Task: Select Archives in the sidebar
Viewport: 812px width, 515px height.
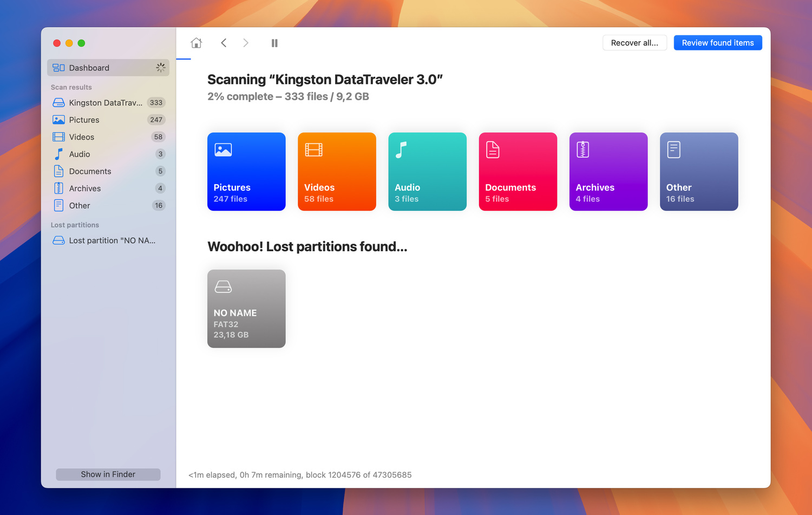Action: pyautogui.click(x=108, y=188)
